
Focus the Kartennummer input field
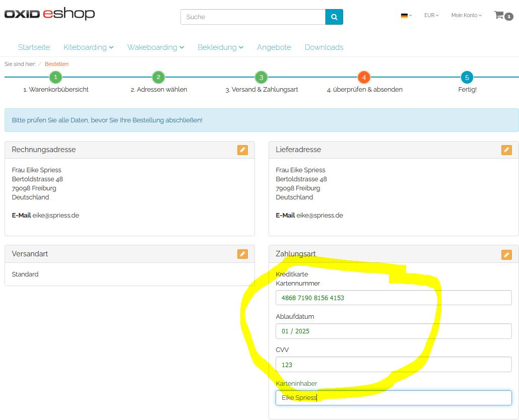pyautogui.click(x=393, y=298)
